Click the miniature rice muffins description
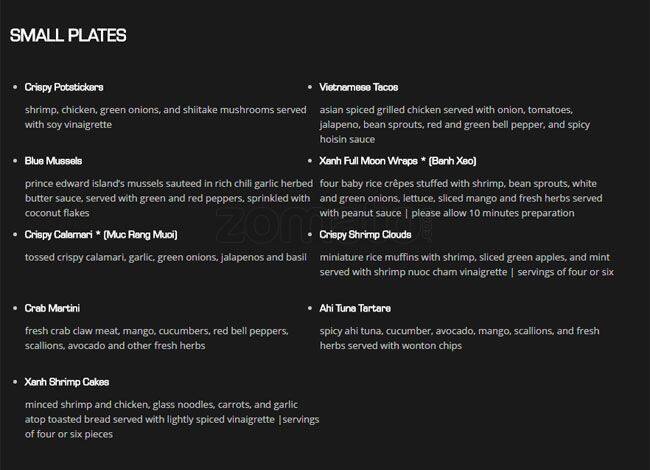Viewport: 650px width, 470px height. pos(466,264)
